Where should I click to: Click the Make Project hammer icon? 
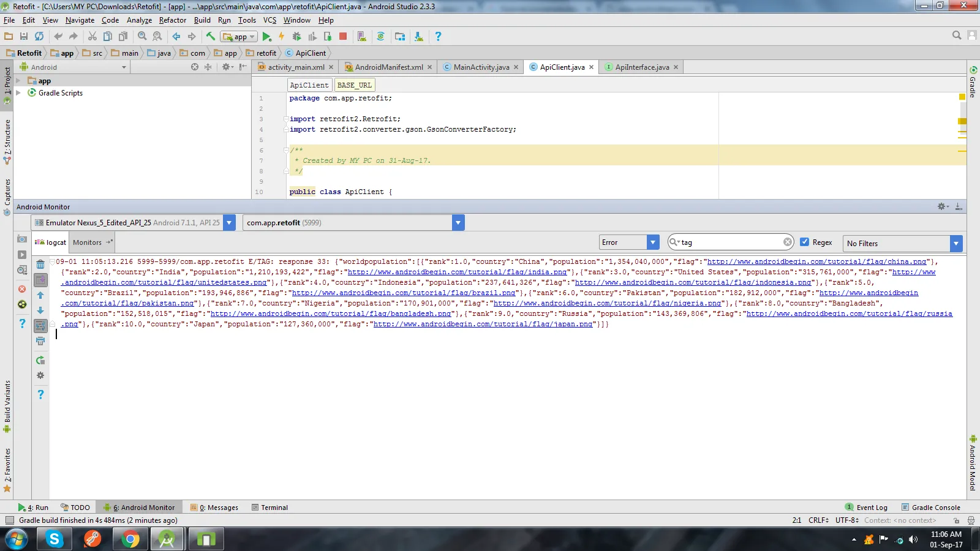pyautogui.click(x=211, y=37)
